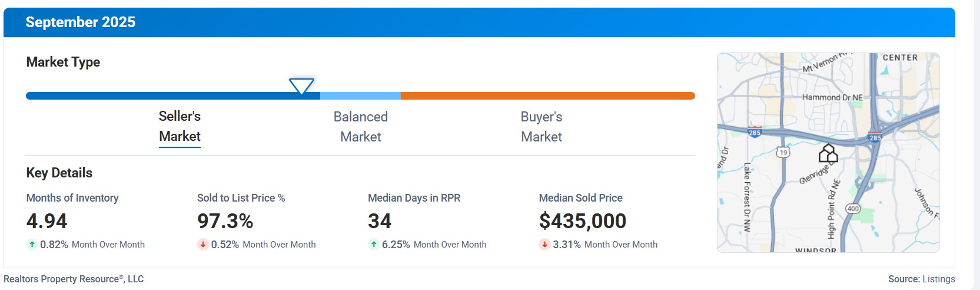980x290 pixels.
Task: Click the route 19 shield on the map
Action: pyautogui.click(x=783, y=153)
